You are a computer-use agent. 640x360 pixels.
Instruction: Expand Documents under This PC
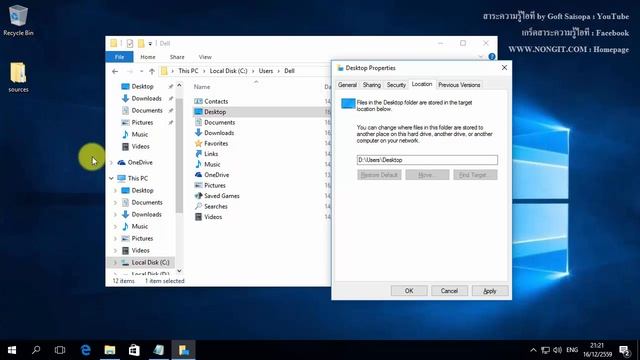coord(115,202)
